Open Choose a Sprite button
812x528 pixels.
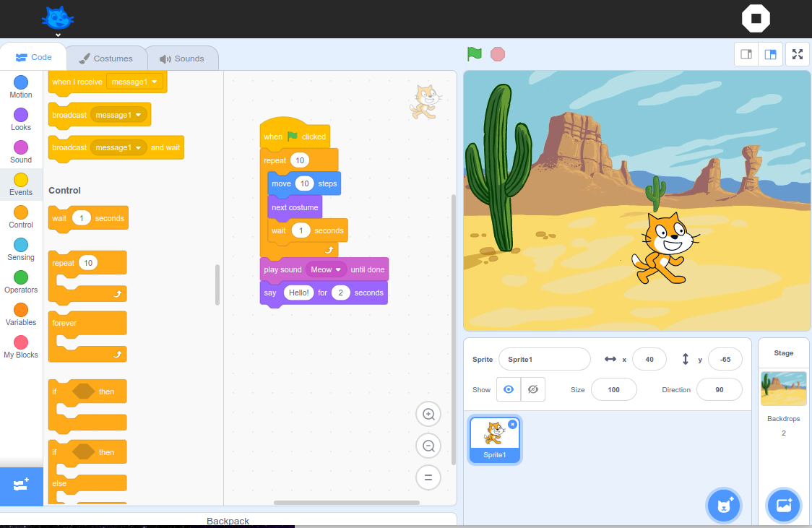pos(723,505)
